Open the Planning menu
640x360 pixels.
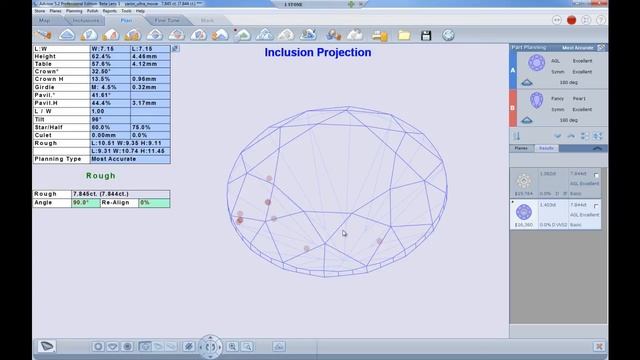click(74, 11)
